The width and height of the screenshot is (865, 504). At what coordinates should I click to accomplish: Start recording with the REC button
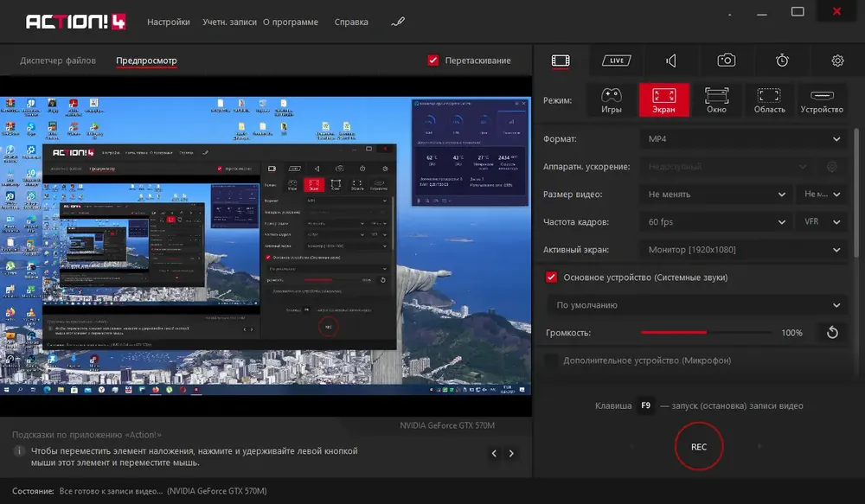pyautogui.click(x=698, y=446)
